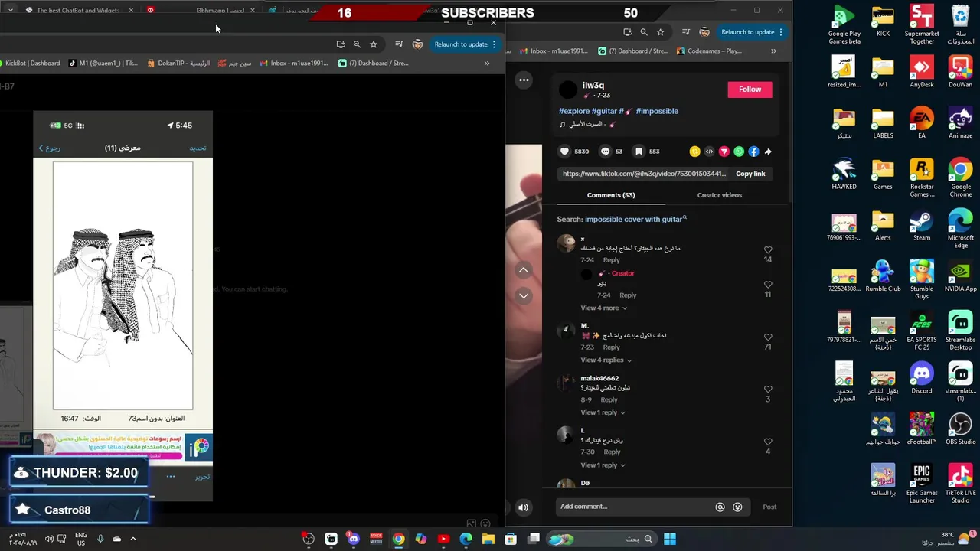The height and width of the screenshot is (551, 980).
Task: Open Chrome tab search dropdown arrow
Action: point(11,11)
